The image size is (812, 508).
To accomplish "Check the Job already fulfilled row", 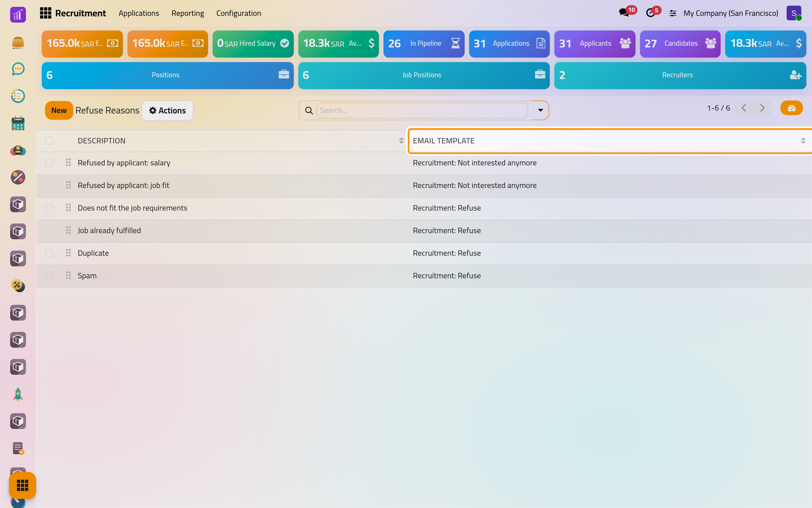I will pos(49,231).
